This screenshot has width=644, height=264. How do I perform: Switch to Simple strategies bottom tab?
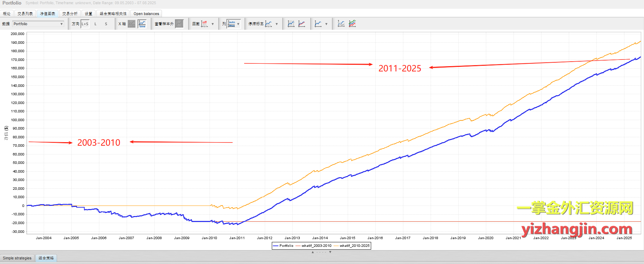point(17,258)
